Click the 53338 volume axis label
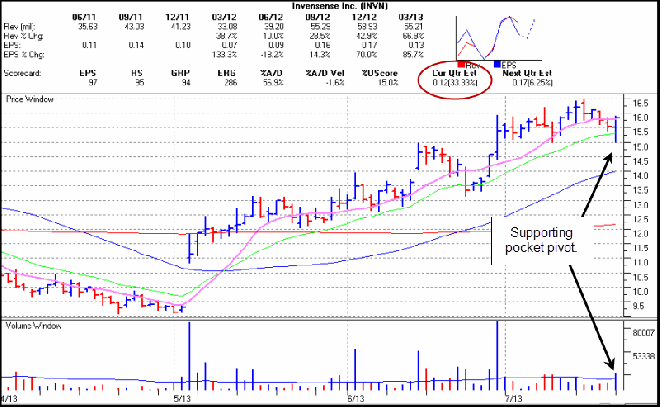This screenshot has width=660, height=407. click(x=644, y=356)
